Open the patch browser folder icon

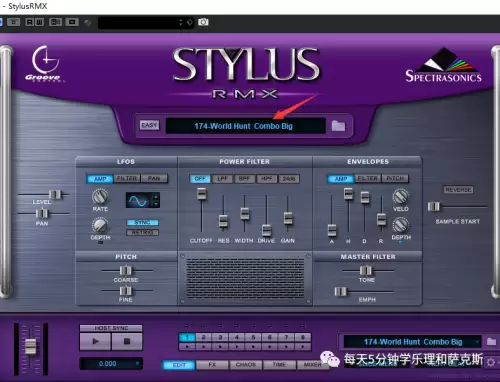(x=338, y=126)
